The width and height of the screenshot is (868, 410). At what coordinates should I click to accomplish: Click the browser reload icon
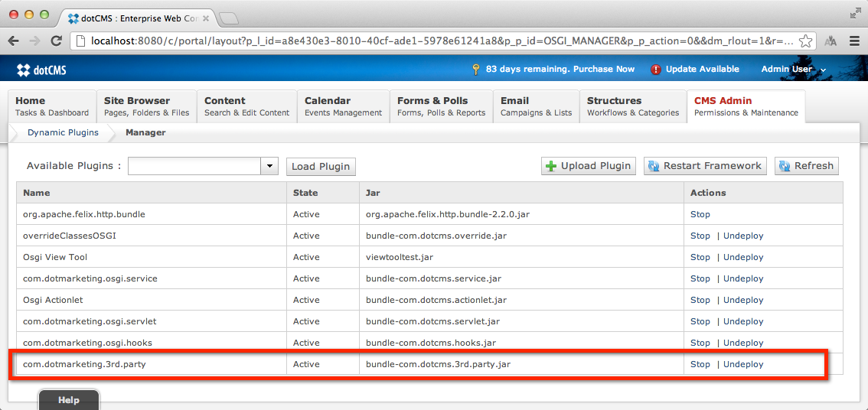pos(56,41)
